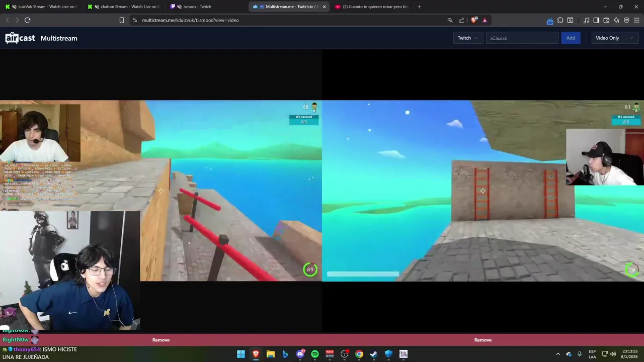The height and width of the screenshot is (362, 644).
Task: View site information icon
Action: [135, 20]
